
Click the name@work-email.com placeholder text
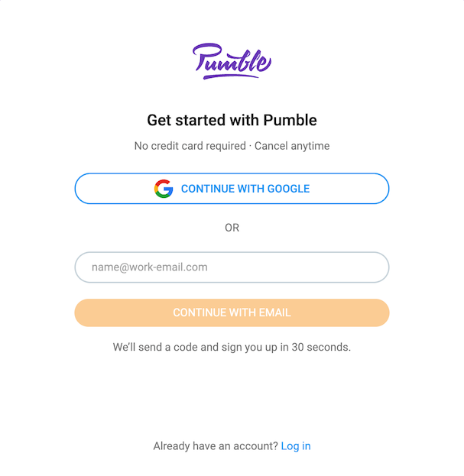click(x=150, y=267)
